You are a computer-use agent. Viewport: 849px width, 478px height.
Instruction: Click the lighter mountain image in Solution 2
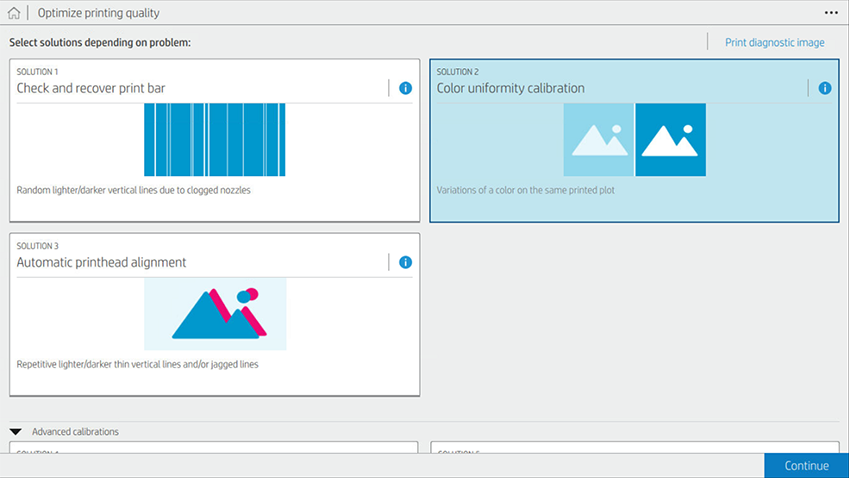pos(598,139)
